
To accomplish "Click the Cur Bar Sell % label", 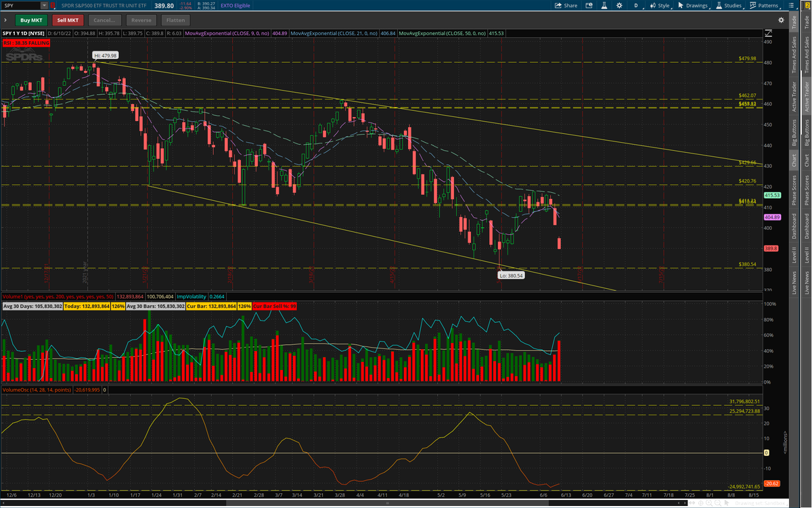I will (276, 306).
